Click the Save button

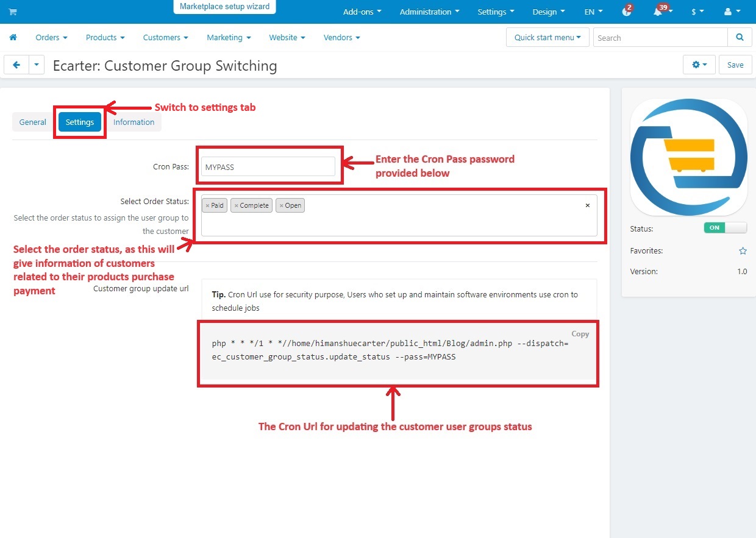[735, 65]
